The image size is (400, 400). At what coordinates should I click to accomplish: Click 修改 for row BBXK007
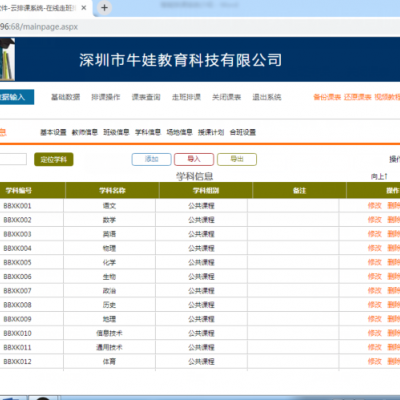[375, 291]
